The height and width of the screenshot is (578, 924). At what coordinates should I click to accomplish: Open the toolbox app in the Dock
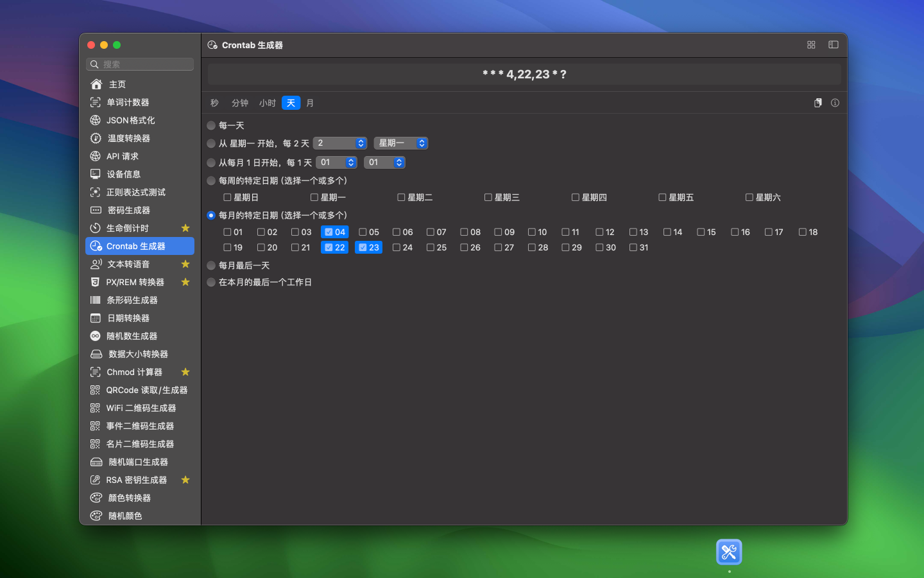[729, 552]
